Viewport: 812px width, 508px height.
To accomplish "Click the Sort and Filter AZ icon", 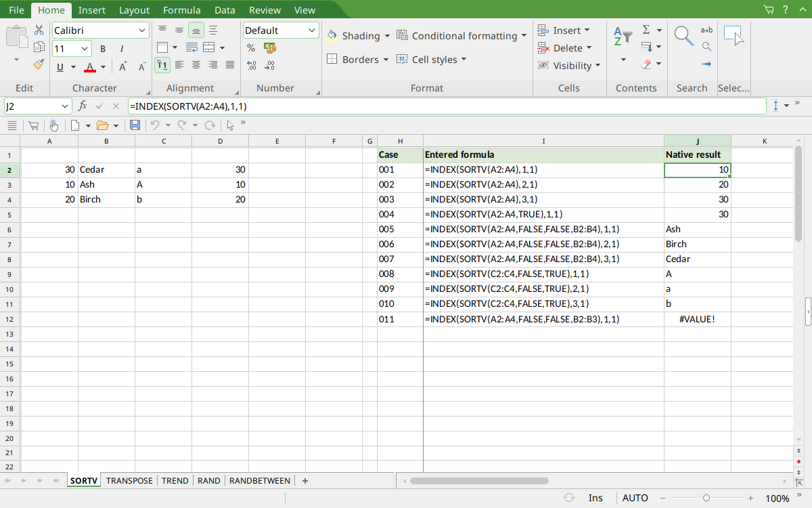I will pyautogui.click(x=623, y=36).
